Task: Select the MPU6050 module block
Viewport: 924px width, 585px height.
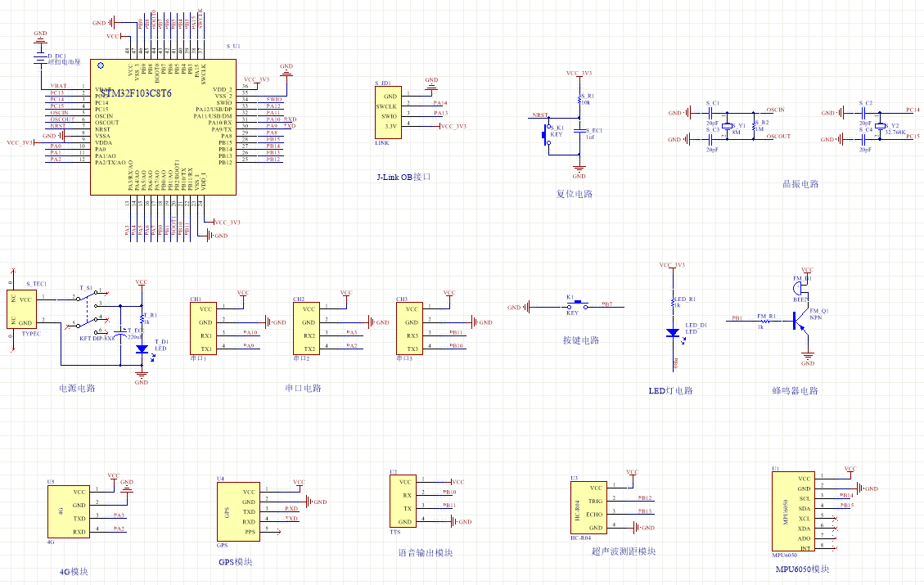Action: 794,511
